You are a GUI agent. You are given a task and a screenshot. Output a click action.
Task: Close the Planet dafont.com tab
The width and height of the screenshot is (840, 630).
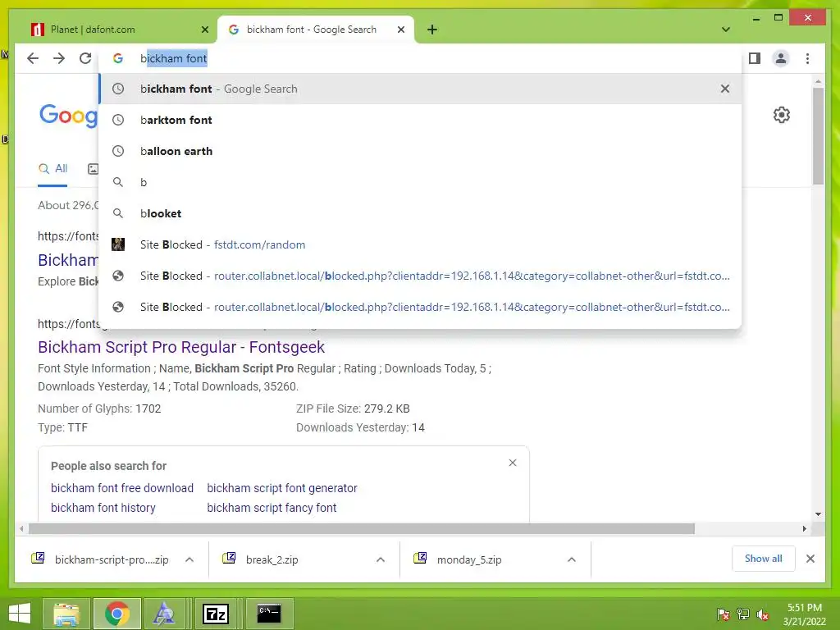pos(204,30)
